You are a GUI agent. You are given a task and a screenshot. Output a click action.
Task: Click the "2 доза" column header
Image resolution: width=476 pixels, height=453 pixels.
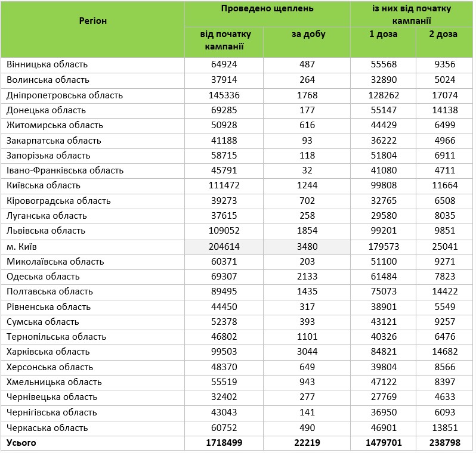pyautogui.click(x=443, y=35)
